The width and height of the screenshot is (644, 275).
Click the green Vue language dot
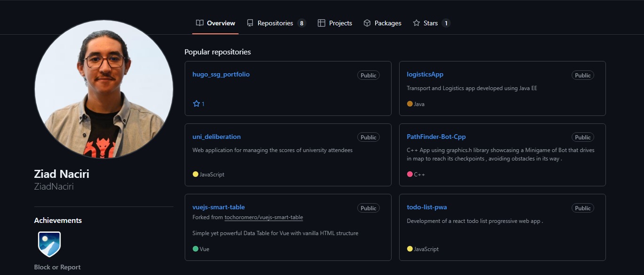pos(195,249)
